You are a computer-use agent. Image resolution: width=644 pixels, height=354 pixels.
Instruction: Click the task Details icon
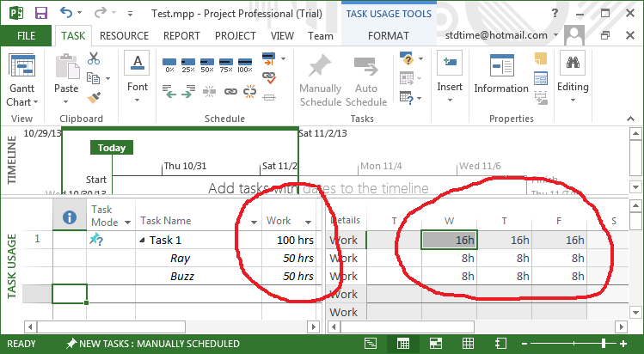541,78
